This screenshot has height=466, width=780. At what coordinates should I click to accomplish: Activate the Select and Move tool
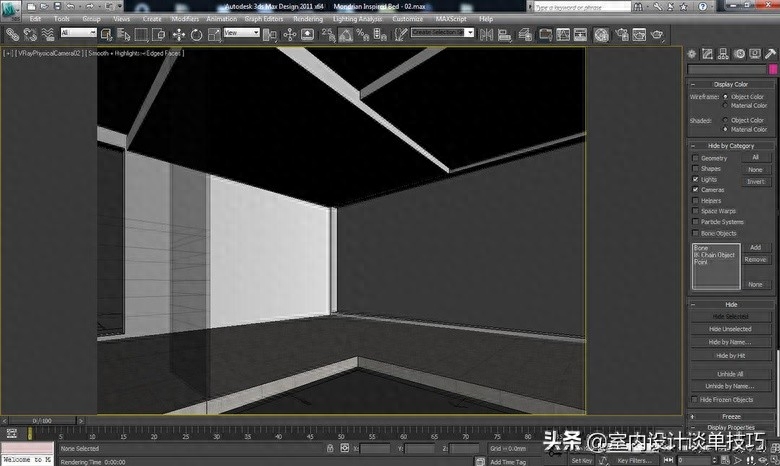coord(179,35)
